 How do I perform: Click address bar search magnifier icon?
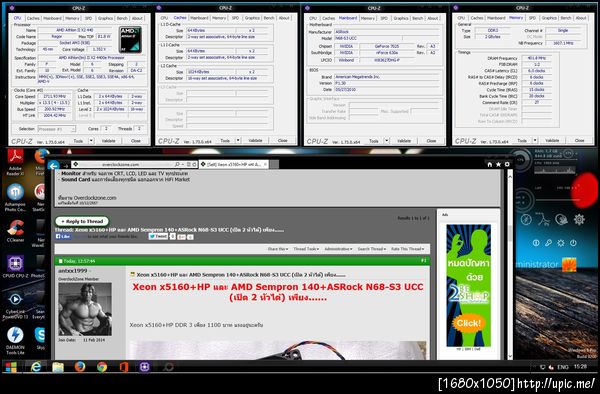pos(177,164)
